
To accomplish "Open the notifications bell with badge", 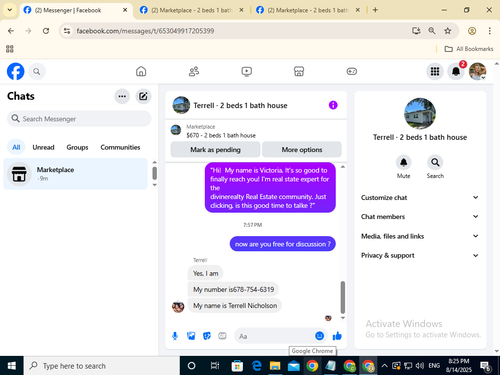I will (x=456, y=71).
